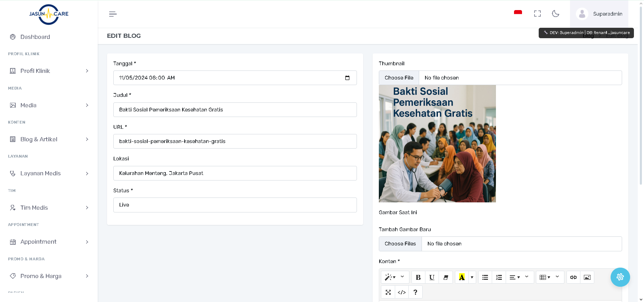Image resolution: width=644 pixels, height=302 pixels.
Task: Insert a picture into the content
Action: point(587,277)
